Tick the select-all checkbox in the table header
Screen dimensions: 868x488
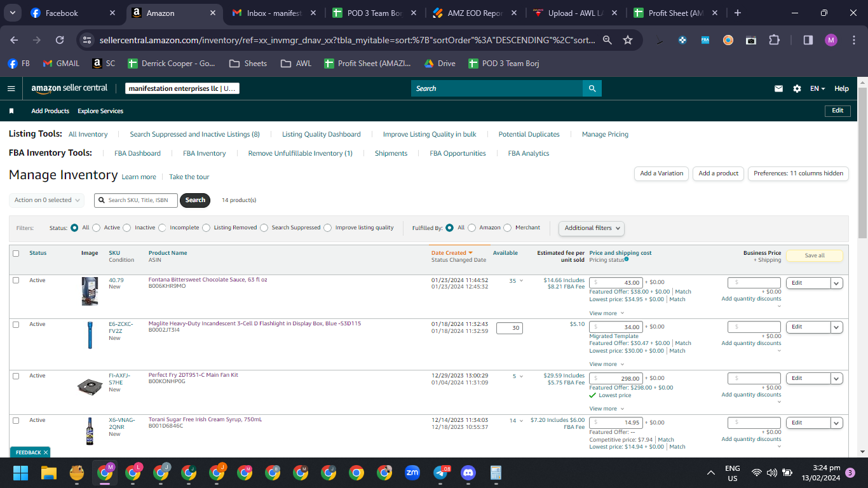tap(16, 254)
